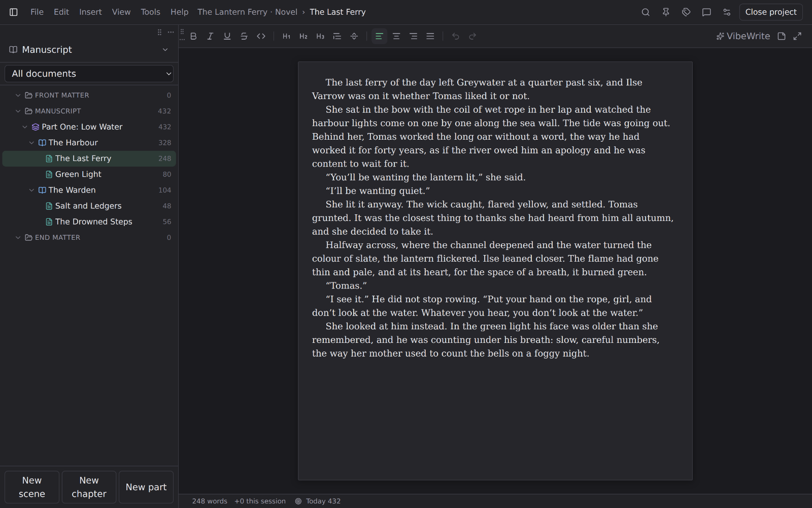The height and width of the screenshot is (508, 812).
Task: Align text left
Action: [379, 36]
